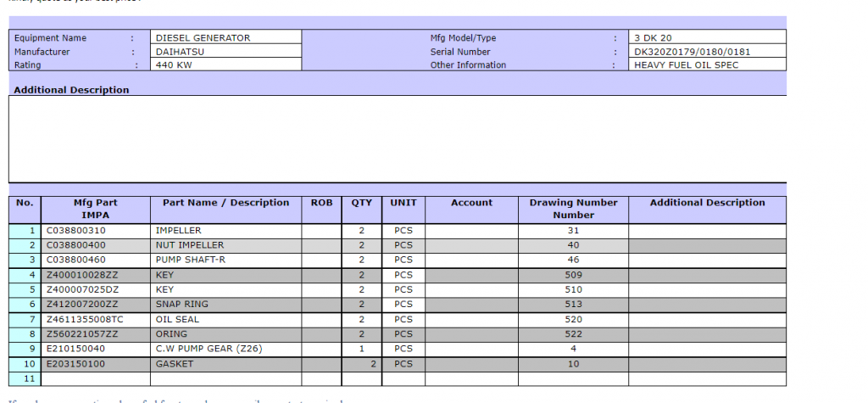Click the Account cell for PUMP SHAFT-R row
Image resolution: width=868 pixels, height=403 pixels.
(x=471, y=260)
